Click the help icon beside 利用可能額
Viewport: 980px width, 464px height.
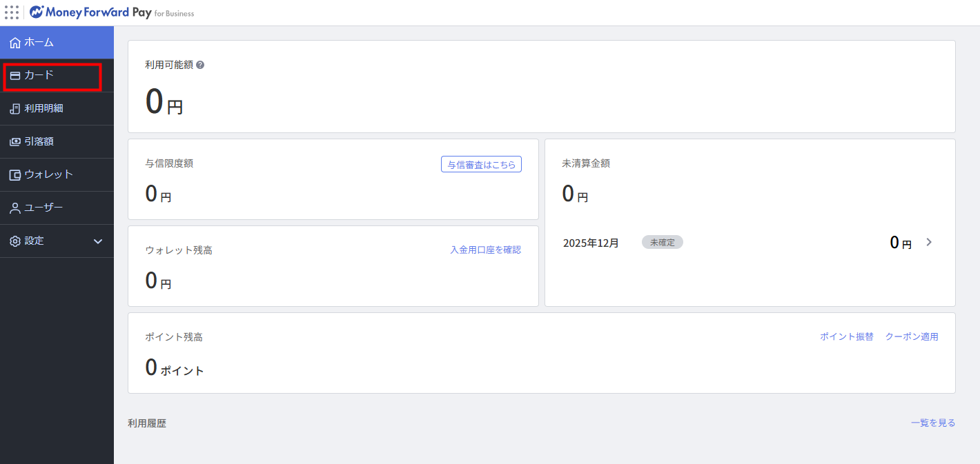[x=200, y=65]
